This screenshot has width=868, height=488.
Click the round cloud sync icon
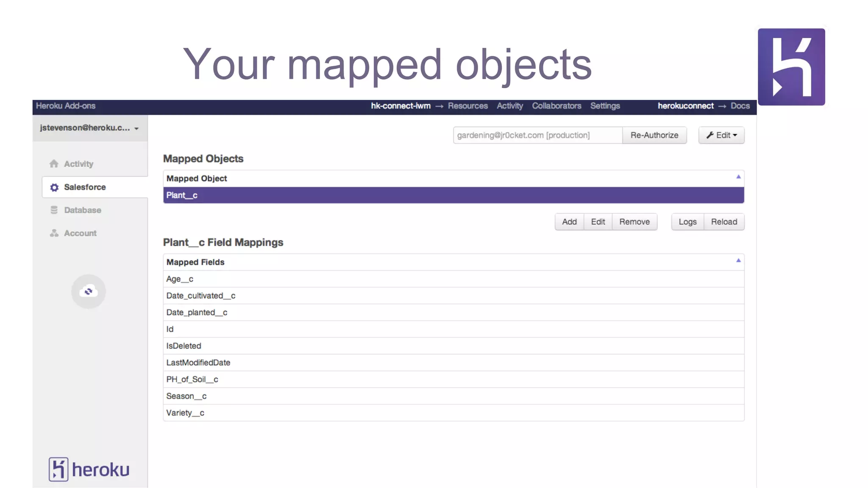pyautogui.click(x=89, y=291)
